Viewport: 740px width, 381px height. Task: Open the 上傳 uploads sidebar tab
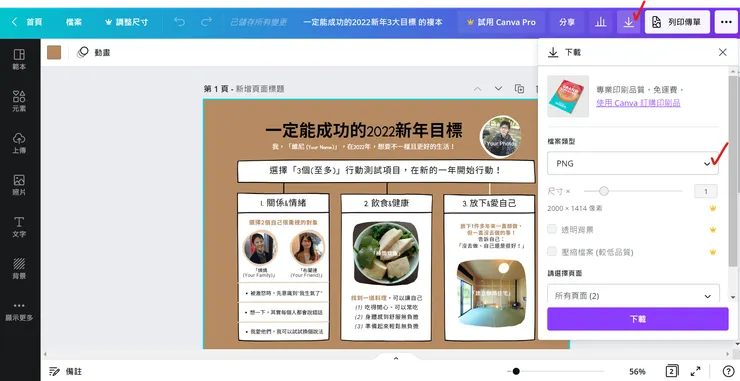tap(19, 143)
